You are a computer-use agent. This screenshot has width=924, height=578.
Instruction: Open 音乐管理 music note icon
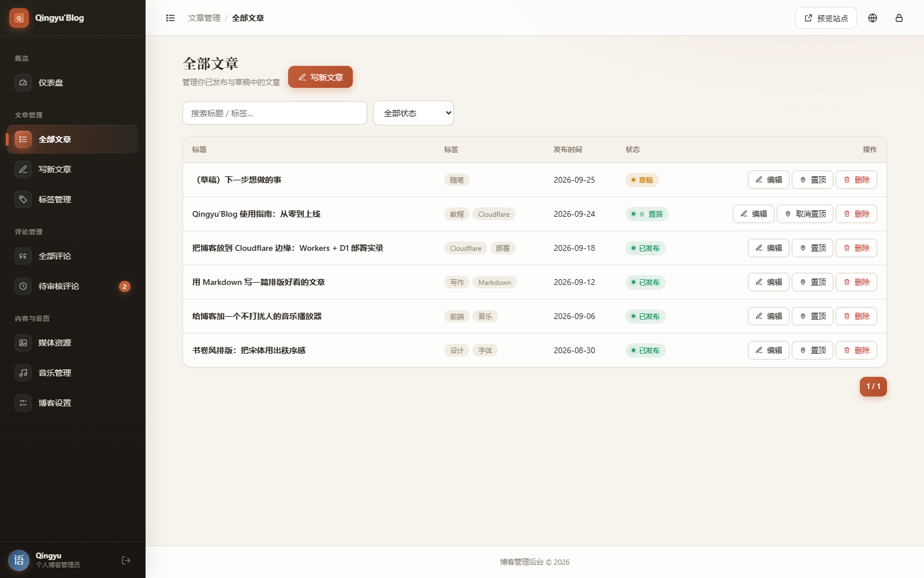pyautogui.click(x=23, y=373)
